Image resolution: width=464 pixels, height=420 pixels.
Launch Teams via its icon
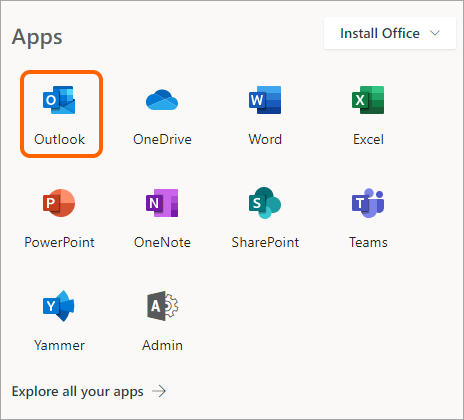[368, 203]
